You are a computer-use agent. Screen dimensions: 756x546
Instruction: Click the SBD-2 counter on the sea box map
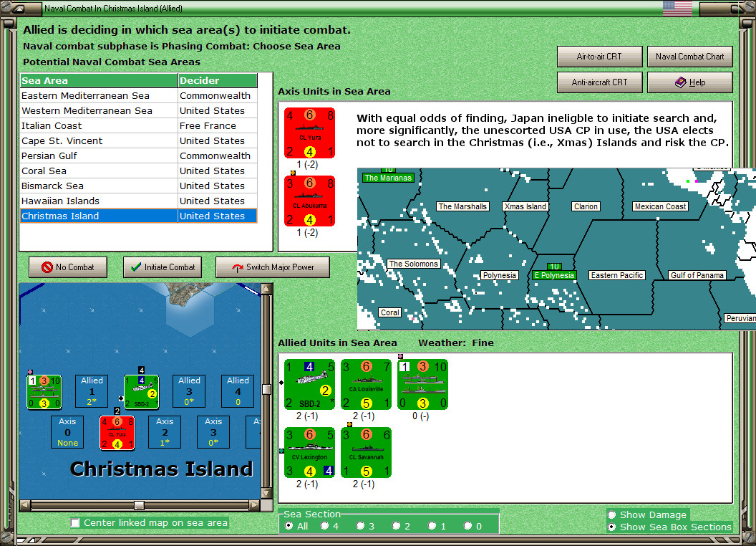pyautogui.click(x=141, y=391)
